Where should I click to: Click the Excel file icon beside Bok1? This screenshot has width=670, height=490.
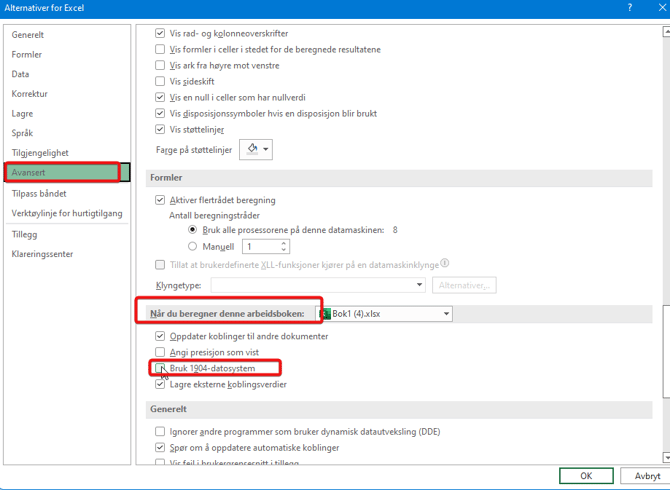pyautogui.click(x=325, y=314)
